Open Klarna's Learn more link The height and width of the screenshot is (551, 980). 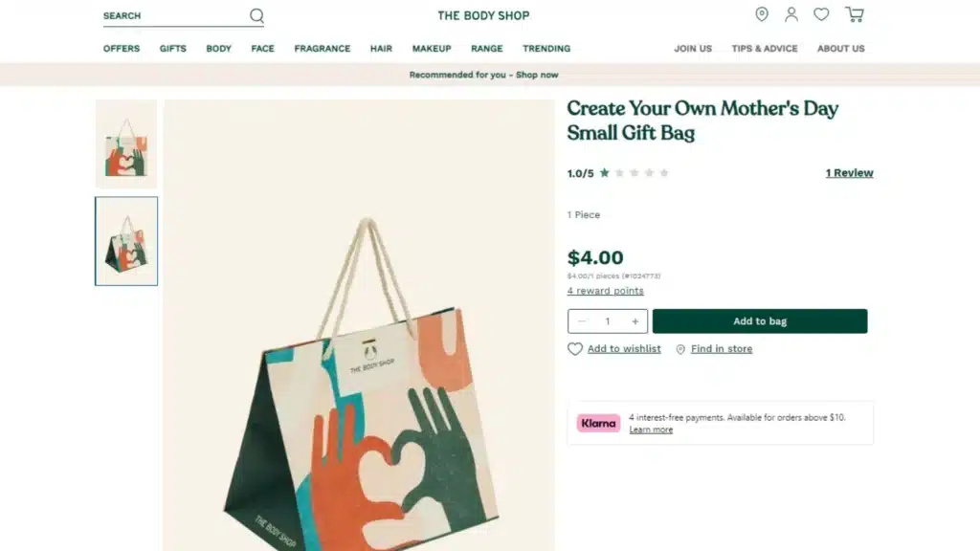click(x=651, y=430)
